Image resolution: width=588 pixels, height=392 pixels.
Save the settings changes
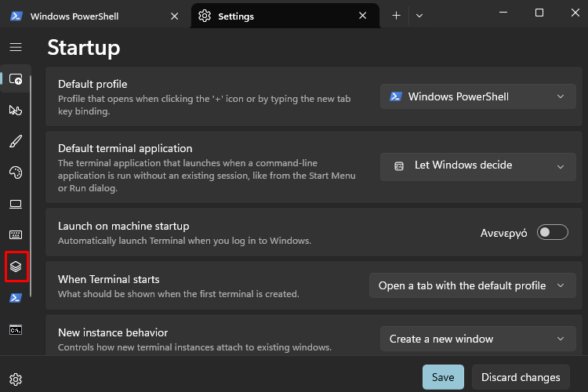coord(443,377)
